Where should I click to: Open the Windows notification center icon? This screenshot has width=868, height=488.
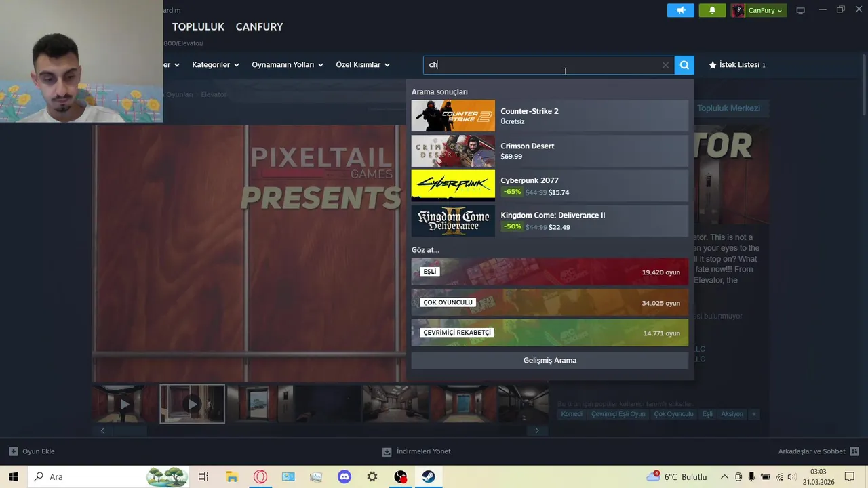[850, 476]
